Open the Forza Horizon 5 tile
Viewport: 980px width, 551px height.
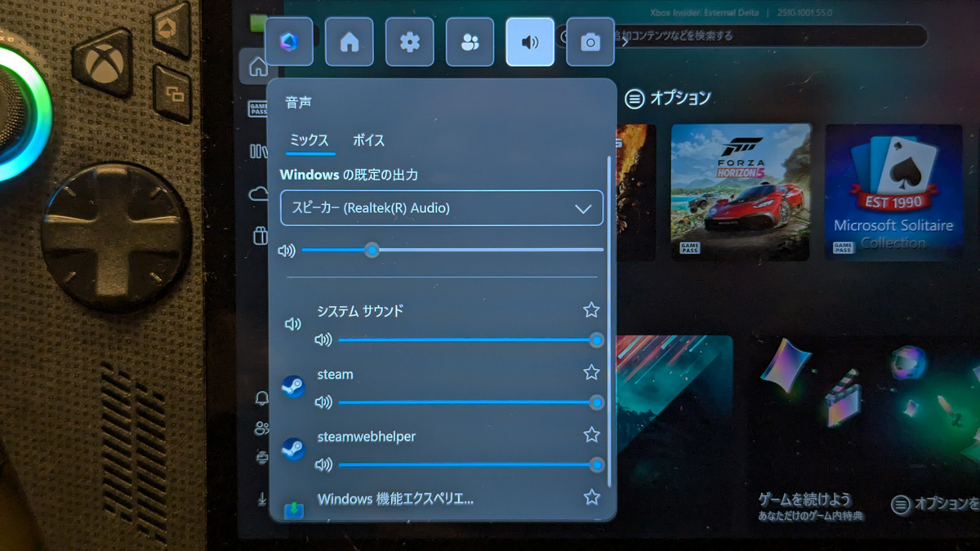coord(741,192)
